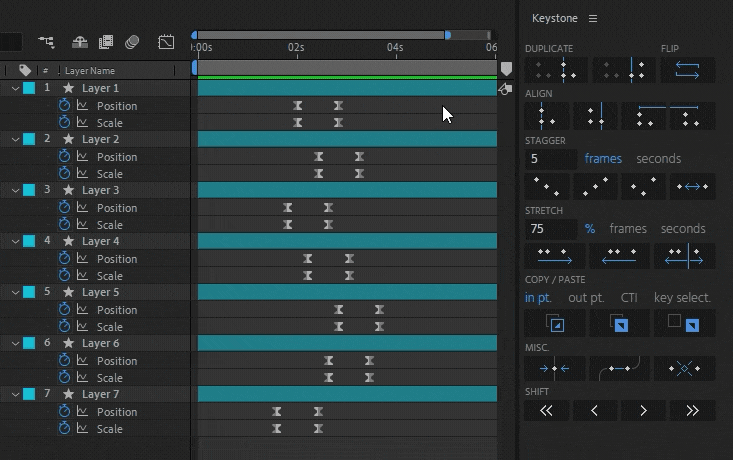Click the Graph Editor icon in timeline toolbar
Image resolution: width=733 pixels, height=460 pixels.
point(166,42)
